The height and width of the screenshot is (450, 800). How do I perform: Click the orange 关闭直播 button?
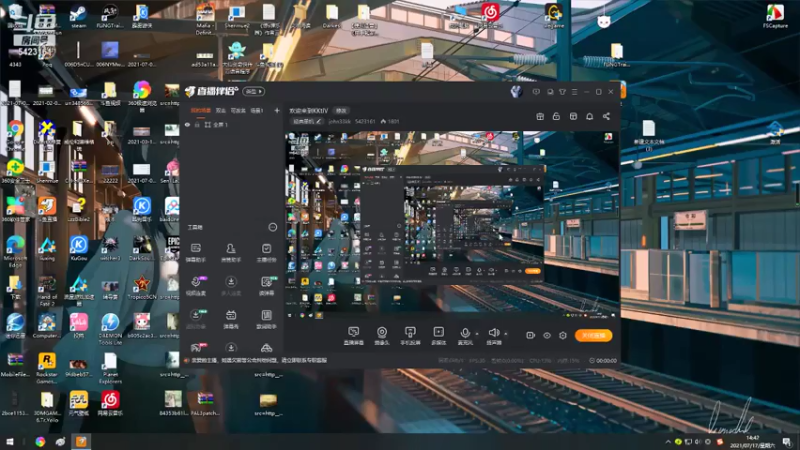593,335
